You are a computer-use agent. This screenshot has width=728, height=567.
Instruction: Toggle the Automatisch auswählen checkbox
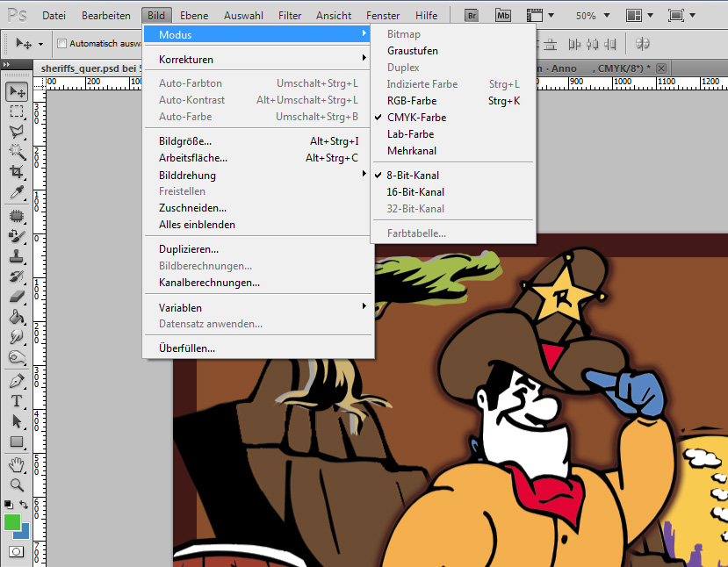(x=61, y=44)
